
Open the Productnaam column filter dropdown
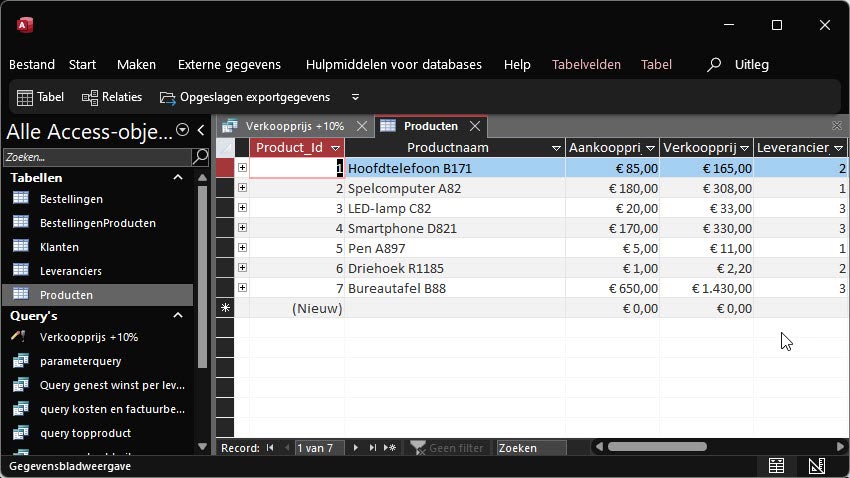click(x=556, y=148)
